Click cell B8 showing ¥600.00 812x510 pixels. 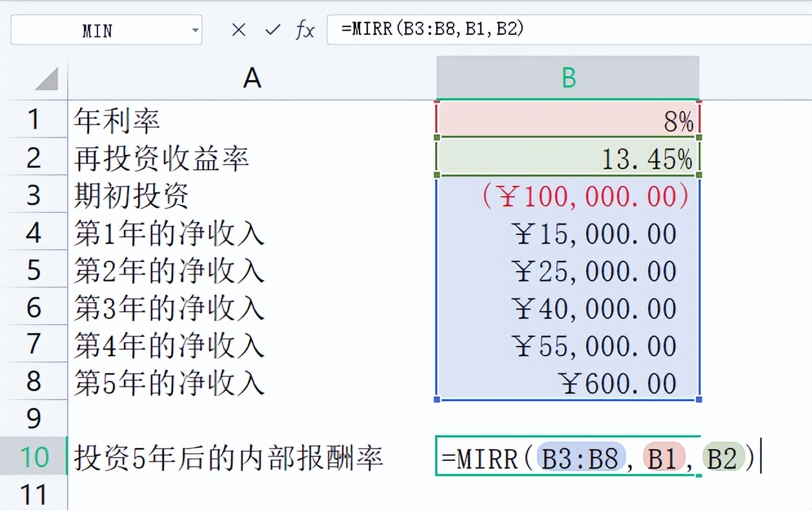(x=567, y=383)
